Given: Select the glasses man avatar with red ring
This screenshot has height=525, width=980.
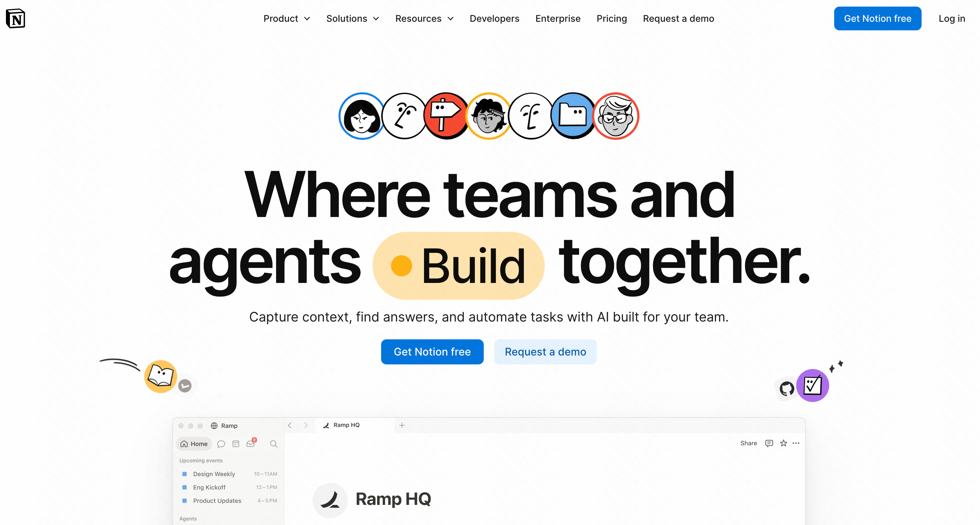Looking at the screenshot, I should pos(615,116).
